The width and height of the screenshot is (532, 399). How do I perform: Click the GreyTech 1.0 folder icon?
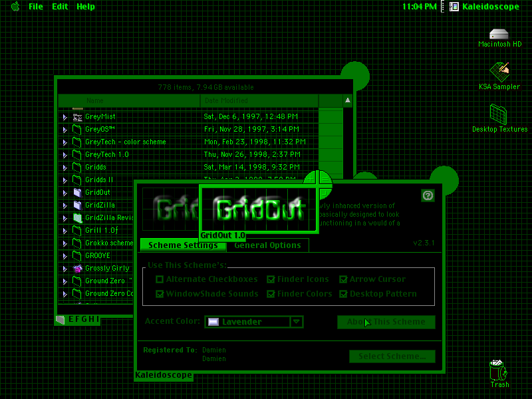click(77, 155)
